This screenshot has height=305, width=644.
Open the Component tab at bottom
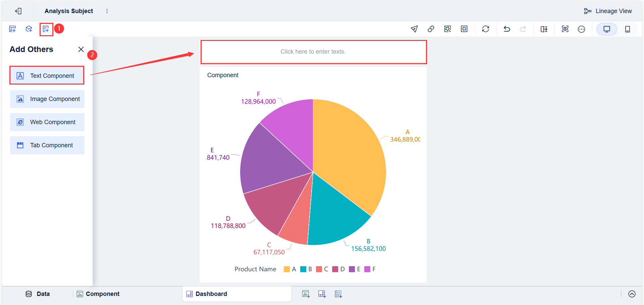pos(98,294)
